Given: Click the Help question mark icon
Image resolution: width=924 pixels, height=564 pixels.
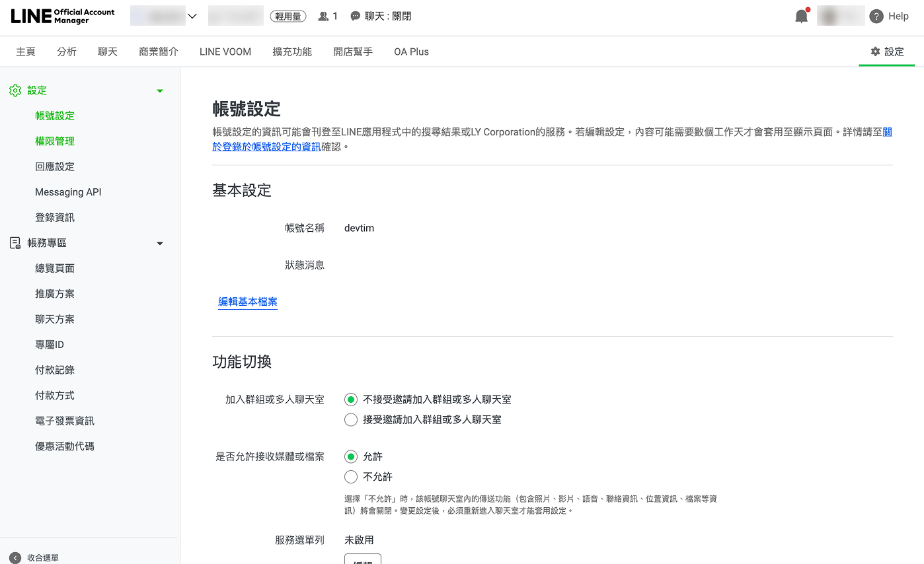Looking at the screenshot, I should 876,17.
